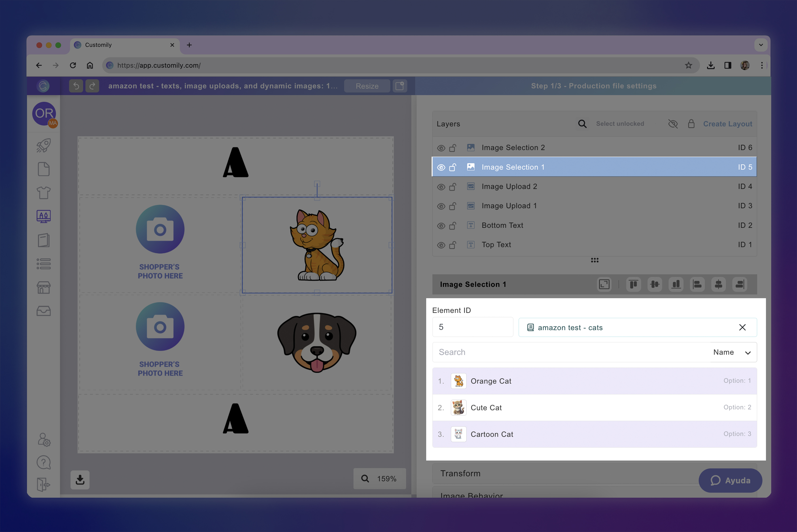The image size is (797, 532).
Task: Expand the Transform section
Action: [594, 473]
